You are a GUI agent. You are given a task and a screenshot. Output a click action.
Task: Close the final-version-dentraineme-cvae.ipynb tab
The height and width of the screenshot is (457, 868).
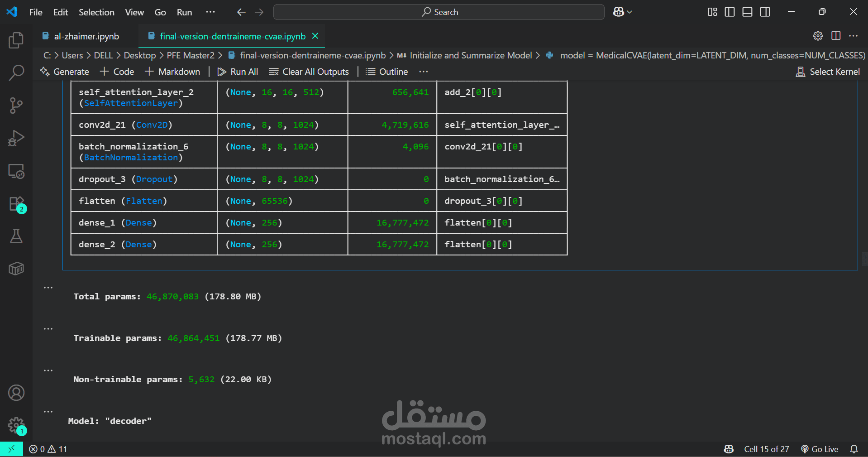315,36
